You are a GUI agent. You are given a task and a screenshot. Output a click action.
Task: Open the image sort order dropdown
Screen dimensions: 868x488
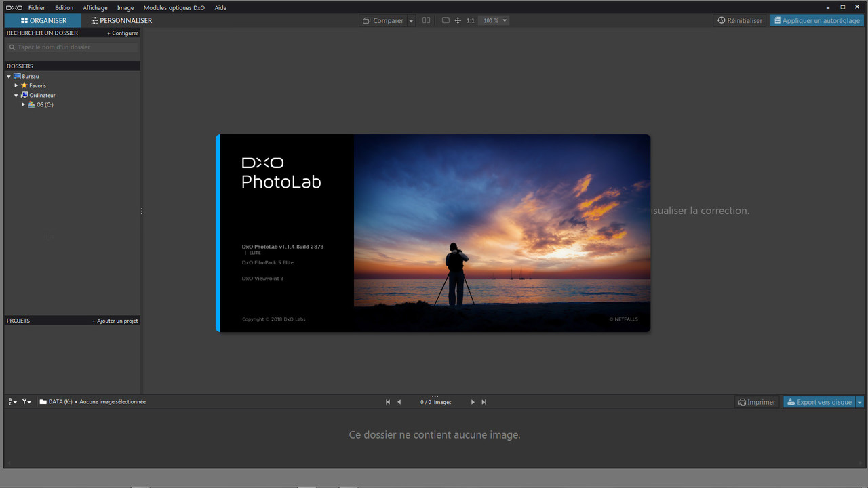[x=13, y=402]
